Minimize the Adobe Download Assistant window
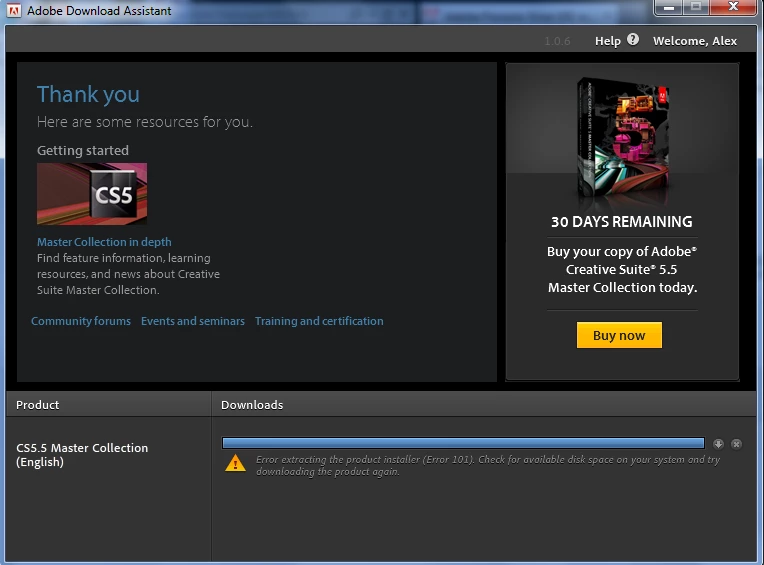764x565 pixels. 669,7
